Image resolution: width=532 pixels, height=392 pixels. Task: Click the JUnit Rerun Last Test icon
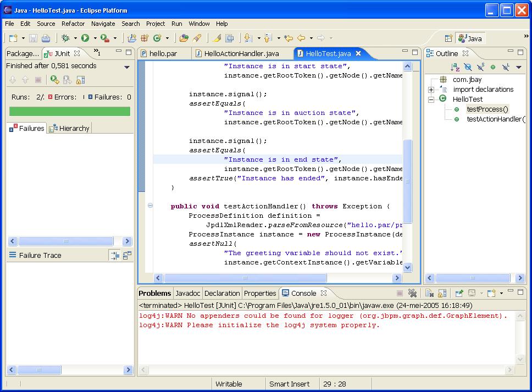point(54,80)
